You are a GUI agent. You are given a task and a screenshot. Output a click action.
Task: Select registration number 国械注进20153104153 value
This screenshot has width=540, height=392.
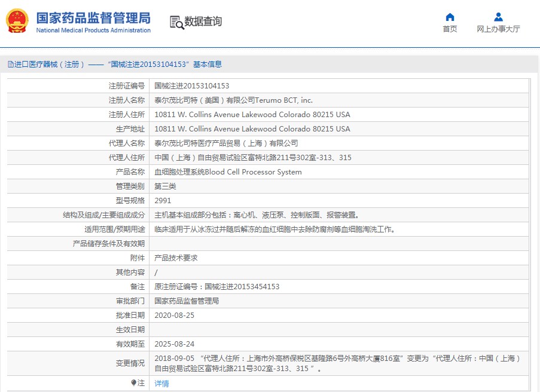192,85
